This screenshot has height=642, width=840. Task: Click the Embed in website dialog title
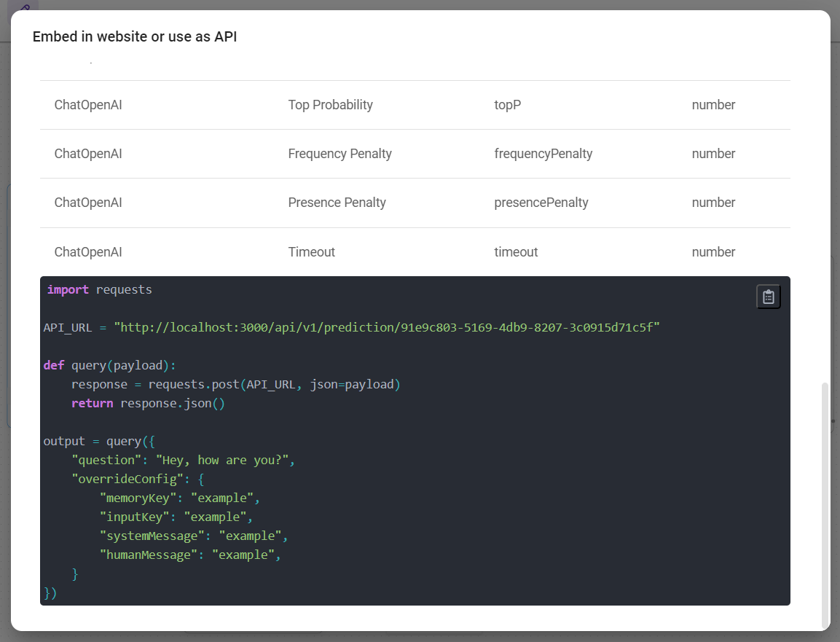click(x=135, y=37)
